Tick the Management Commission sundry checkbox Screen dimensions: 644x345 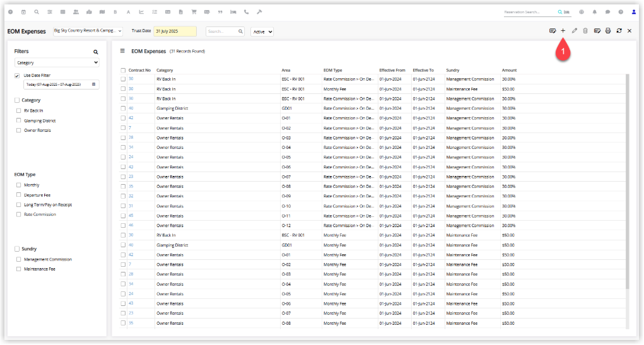(x=18, y=259)
